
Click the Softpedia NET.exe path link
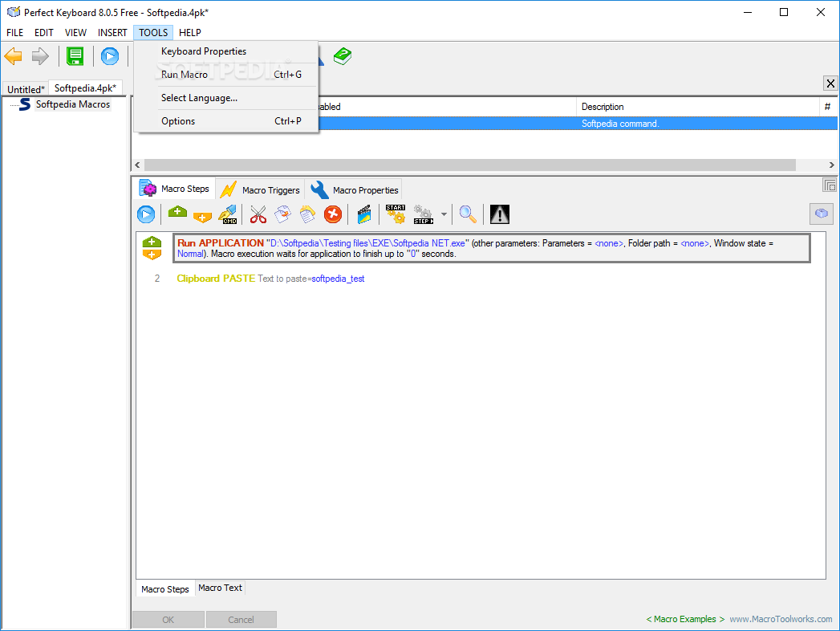tap(367, 243)
